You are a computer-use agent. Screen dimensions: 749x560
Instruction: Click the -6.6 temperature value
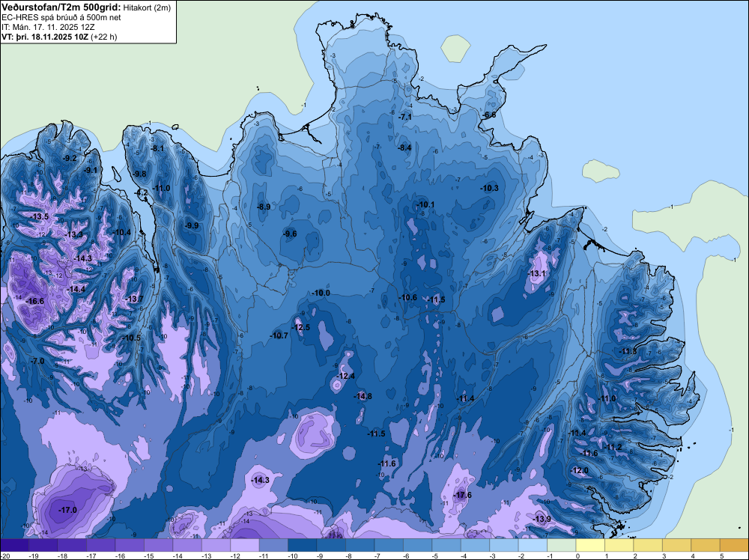[490, 115]
